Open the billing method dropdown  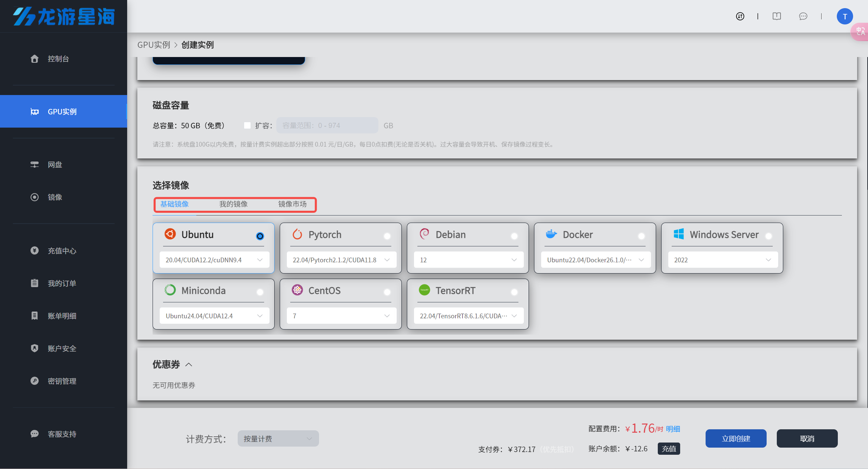[278, 438]
